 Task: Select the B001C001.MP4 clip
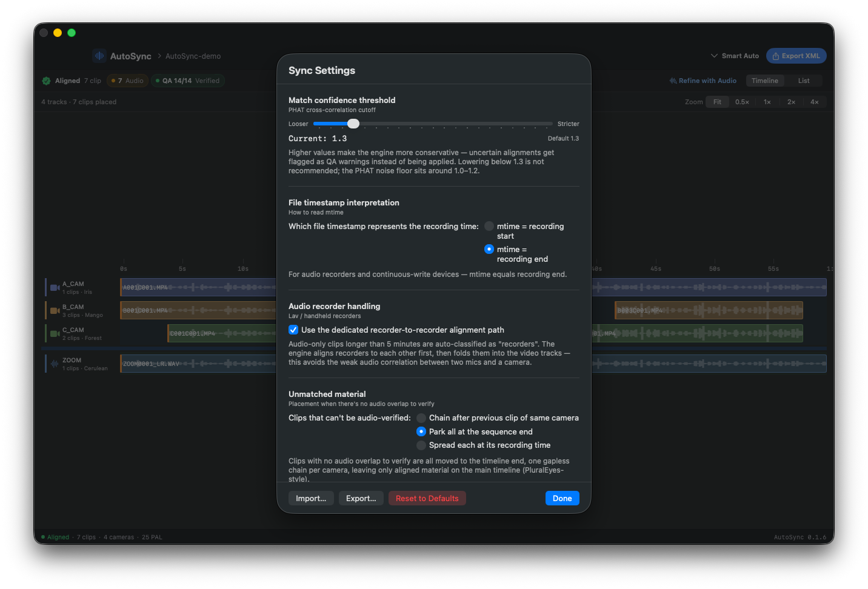pos(198,310)
